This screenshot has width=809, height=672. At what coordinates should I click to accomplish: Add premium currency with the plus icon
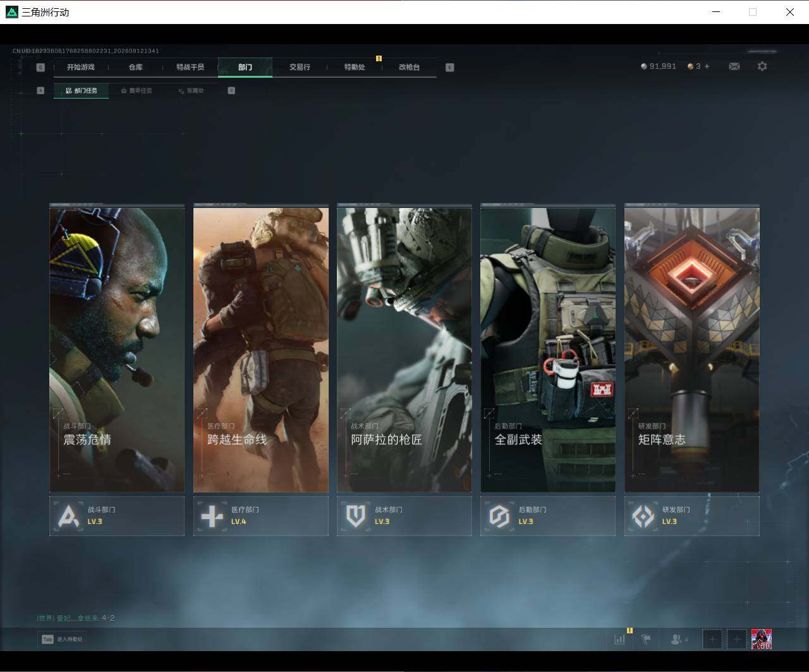tap(707, 66)
